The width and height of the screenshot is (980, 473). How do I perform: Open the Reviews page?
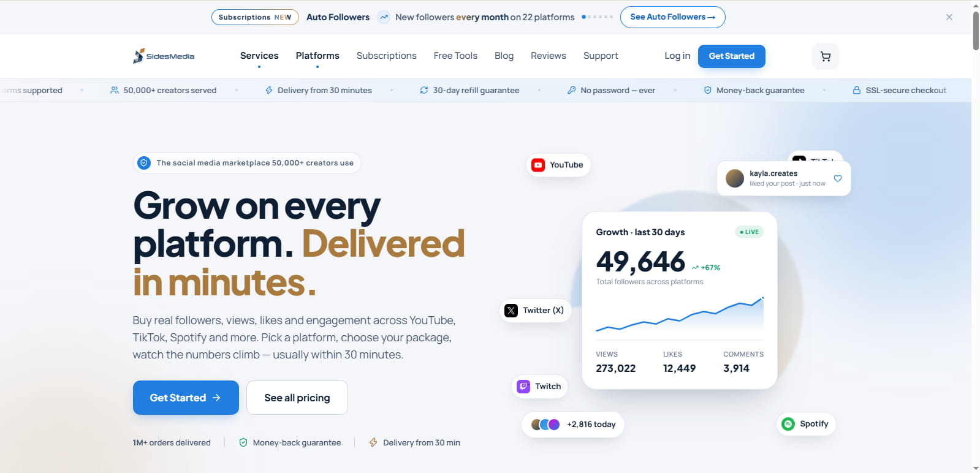[x=549, y=56]
